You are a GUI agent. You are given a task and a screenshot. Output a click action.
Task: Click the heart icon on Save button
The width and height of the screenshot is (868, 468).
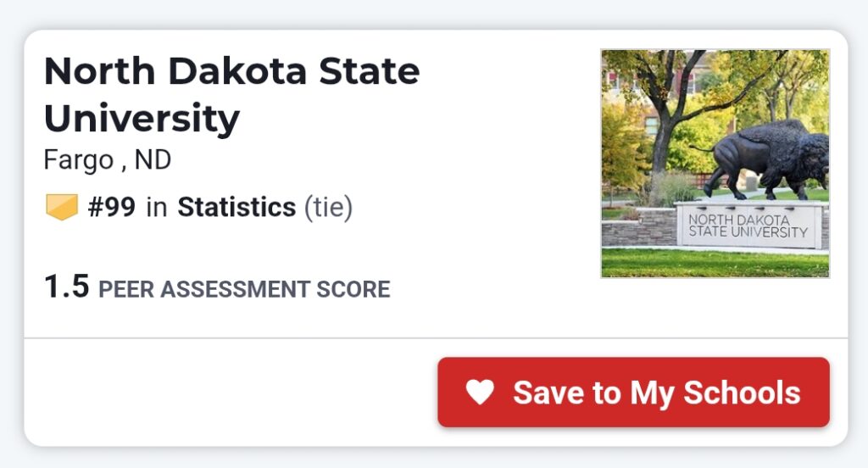[480, 393]
